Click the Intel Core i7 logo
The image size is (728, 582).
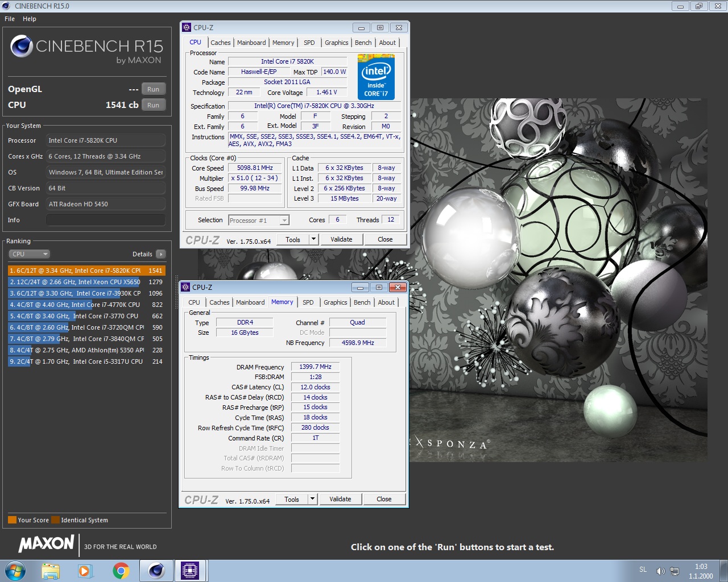(x=376, y=77)
